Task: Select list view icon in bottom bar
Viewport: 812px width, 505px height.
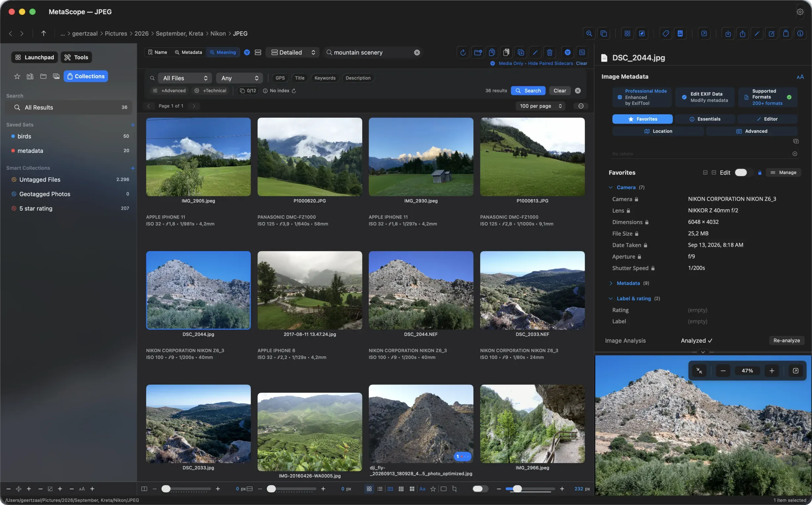Action: click(380, 489)
